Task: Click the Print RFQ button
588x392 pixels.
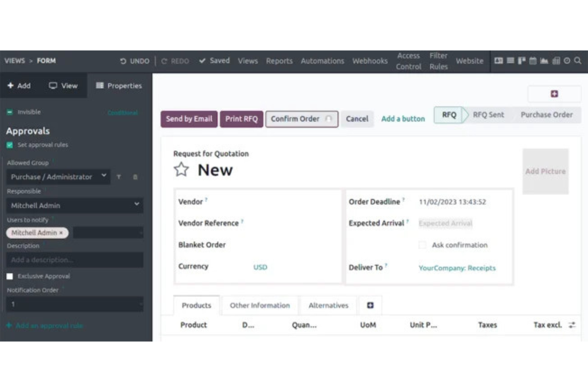Action: click(242, 119)
